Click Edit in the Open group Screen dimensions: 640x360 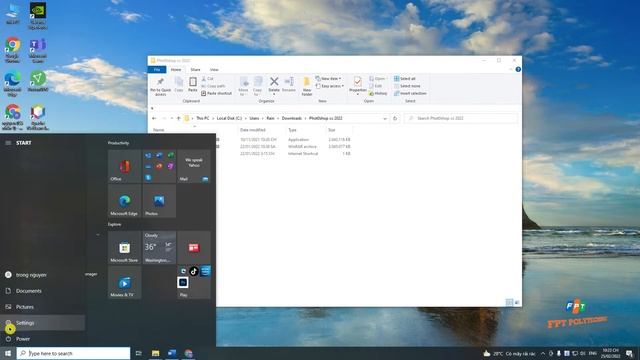coord(376,86)
